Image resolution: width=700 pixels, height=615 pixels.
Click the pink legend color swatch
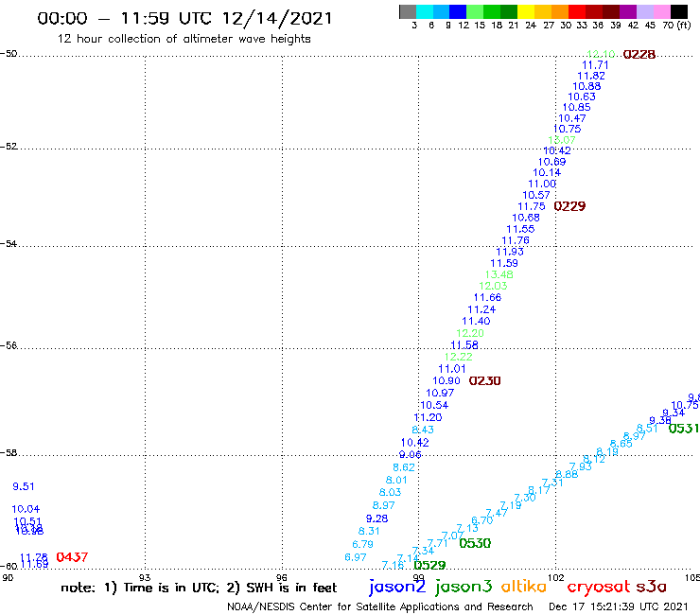tap(661, 11)
